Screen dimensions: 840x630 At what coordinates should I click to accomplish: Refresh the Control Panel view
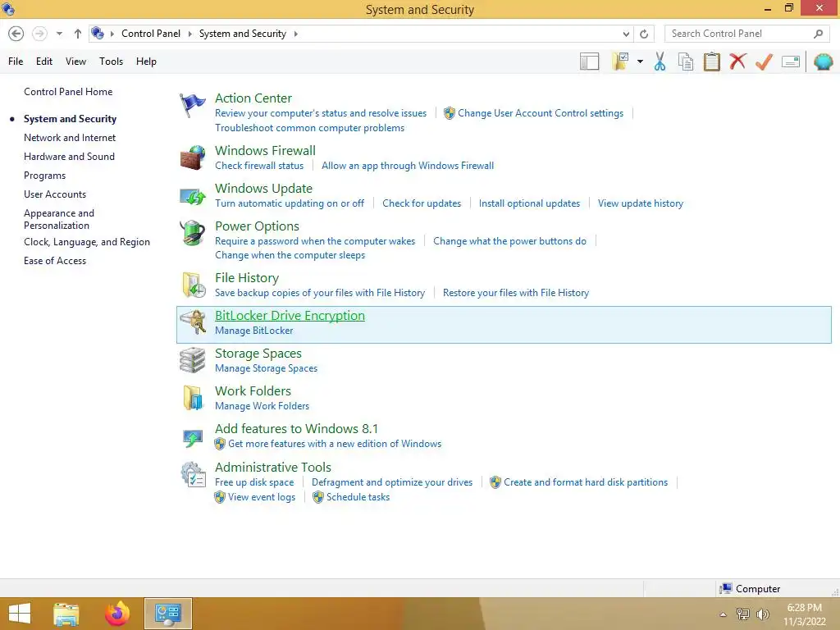(x=644, y=34)
